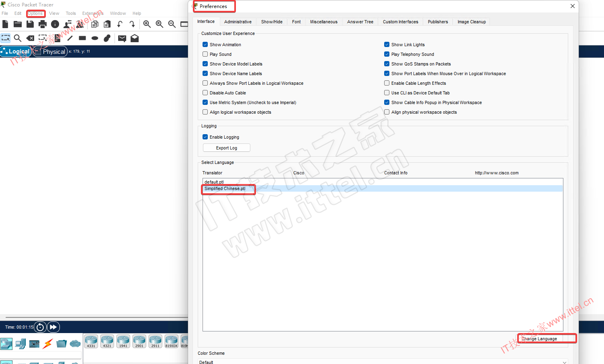Pick the 2911 router device

[156, 341]
